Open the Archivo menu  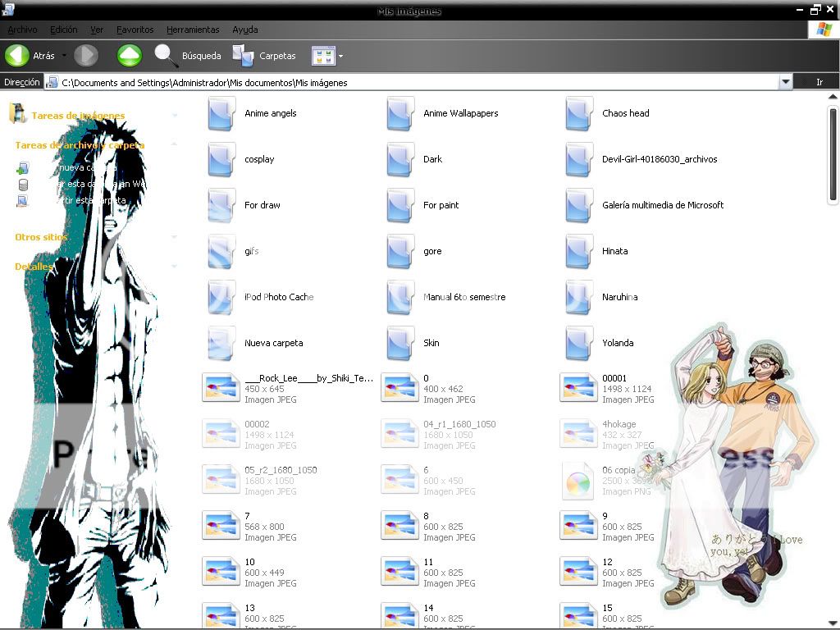22,30
